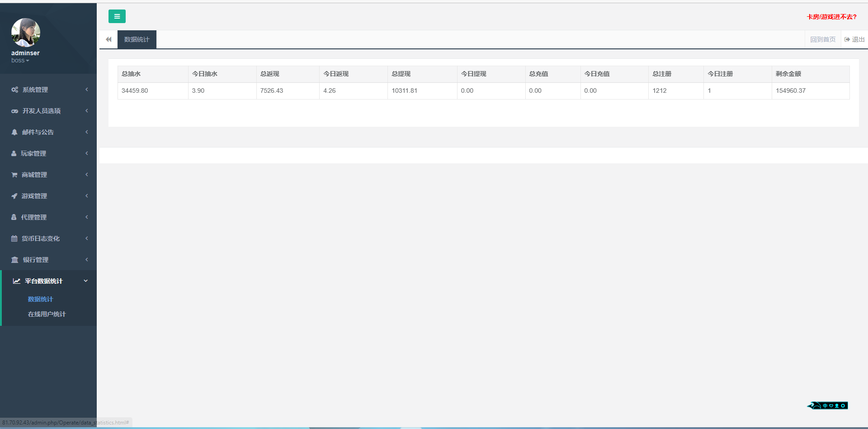Collapse the 平台数据统计 menu chevron
Viewport: 868px width, 429px height.
[x=86, y=281]
